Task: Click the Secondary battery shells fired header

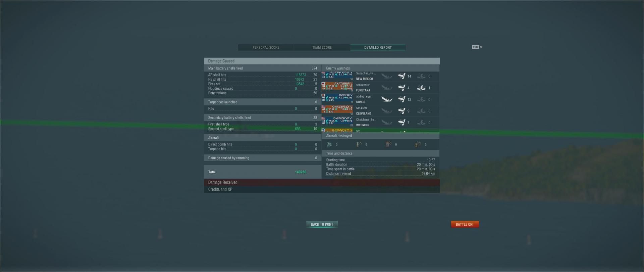Action: 263,118
